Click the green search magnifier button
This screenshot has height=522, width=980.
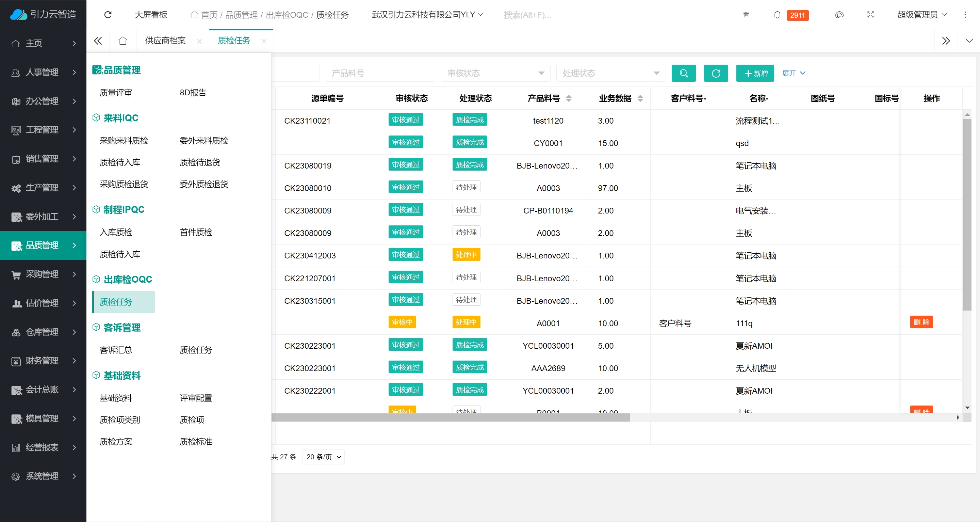(683, 73)
